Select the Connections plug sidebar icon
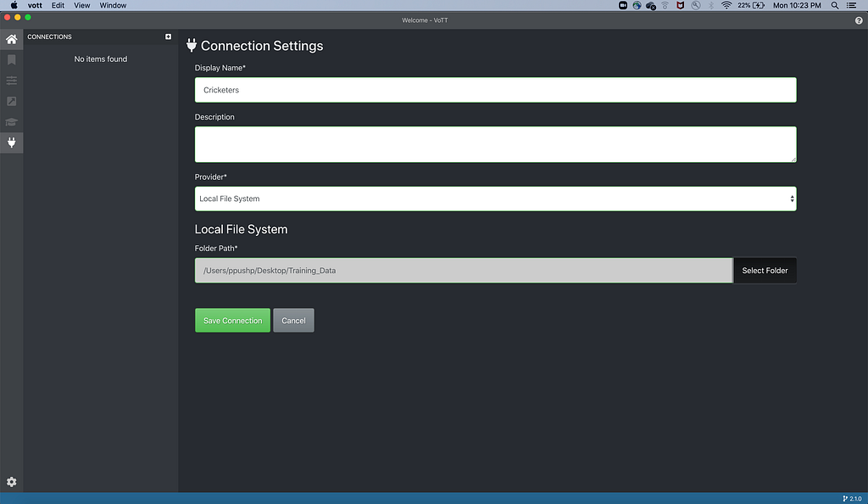This screenshot has height=504, width=868. (12, 143)
